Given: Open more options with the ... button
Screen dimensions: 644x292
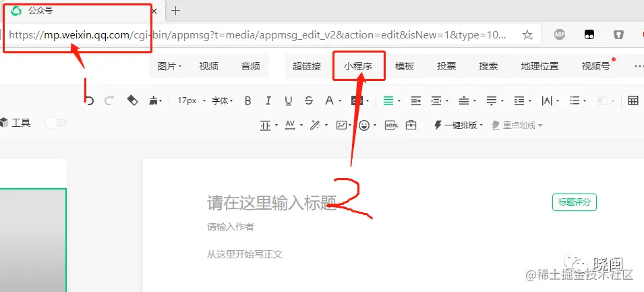Looking at the screenshot, I should (x=639, y=66).
